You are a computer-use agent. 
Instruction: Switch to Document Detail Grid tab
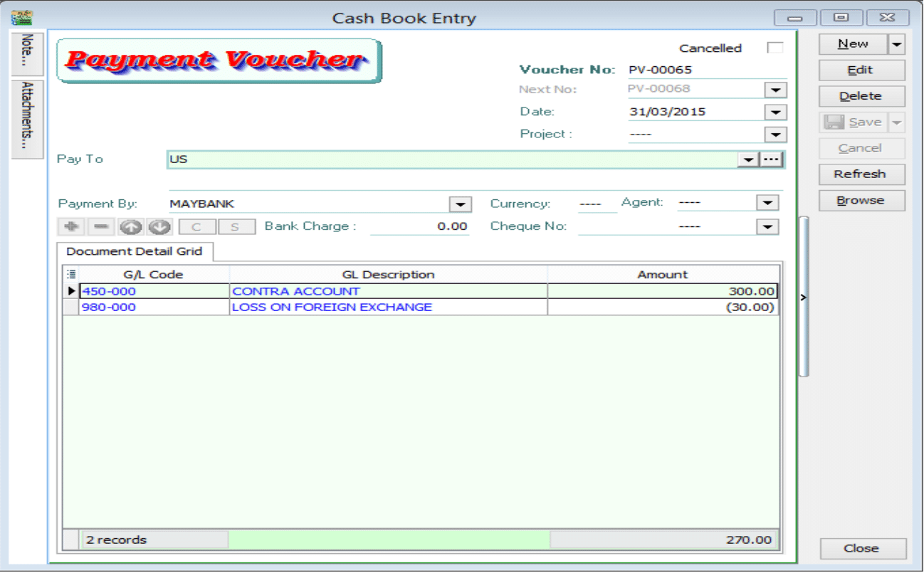coord(135,251)
